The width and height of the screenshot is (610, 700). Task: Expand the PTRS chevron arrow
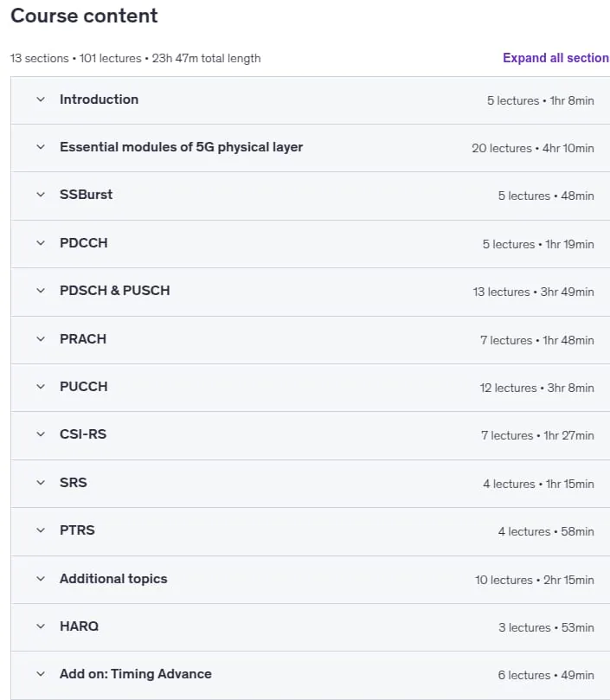[41, 530]
